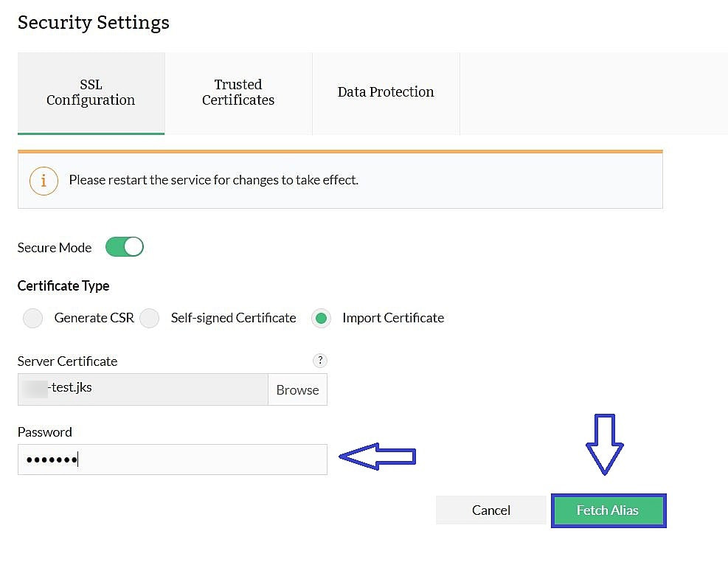Click the Cancel button

coord(490,510)
